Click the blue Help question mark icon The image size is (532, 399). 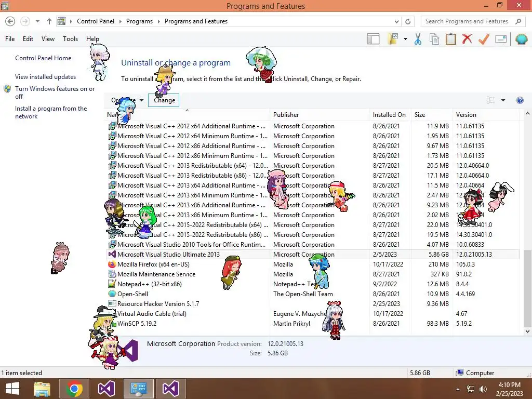coord(520,100)
